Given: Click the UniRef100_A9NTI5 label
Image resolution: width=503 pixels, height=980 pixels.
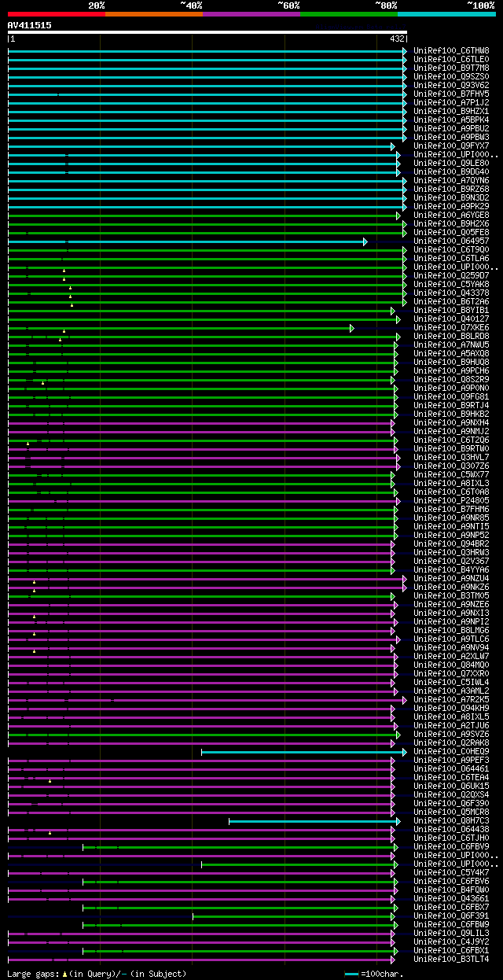Looking at the screenshot, I should click(x=451, y=526).
